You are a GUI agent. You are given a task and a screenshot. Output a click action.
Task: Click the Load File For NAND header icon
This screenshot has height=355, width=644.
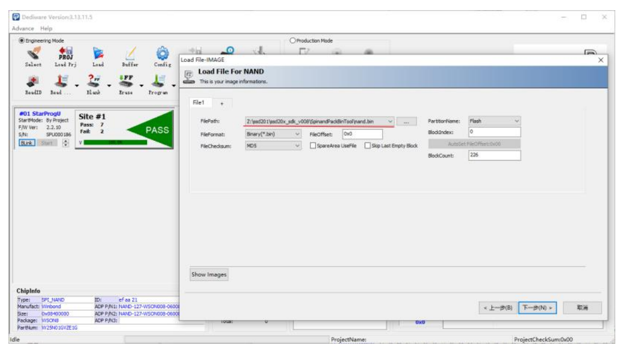tap(189, 77)
